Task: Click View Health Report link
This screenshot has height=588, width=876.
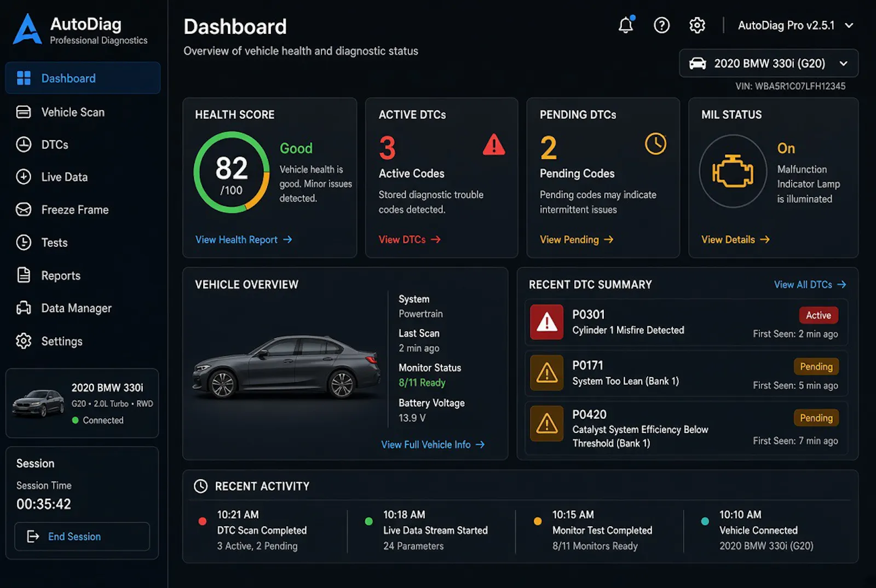Action: click(244, 240)
